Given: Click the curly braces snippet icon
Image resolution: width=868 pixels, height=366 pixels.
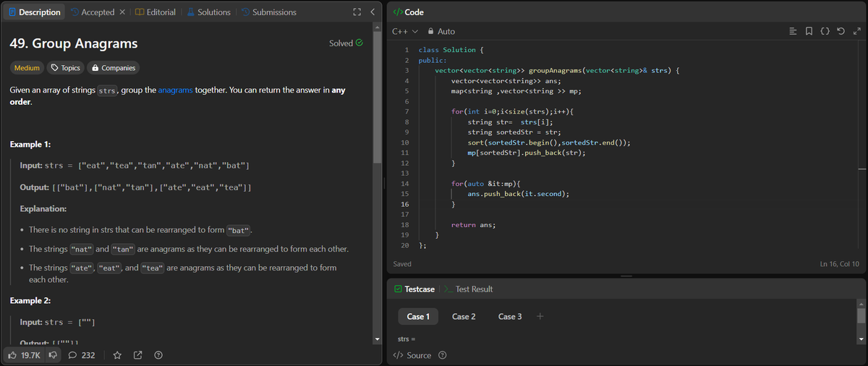Looking at the screenshot, I should click(825, 32).
